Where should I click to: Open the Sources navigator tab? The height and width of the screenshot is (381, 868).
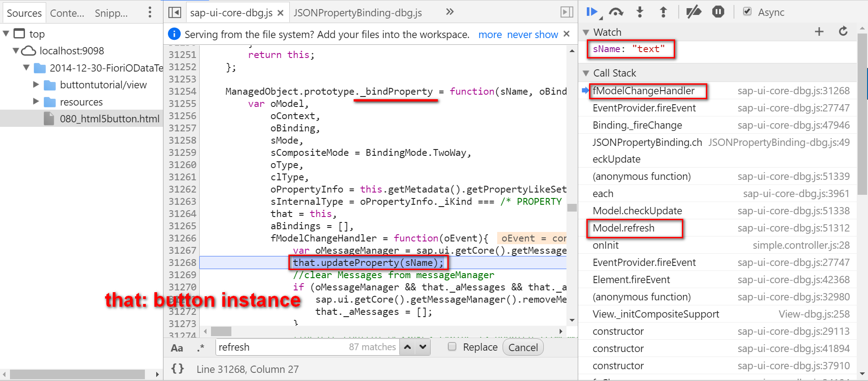(x=24, y=13)
